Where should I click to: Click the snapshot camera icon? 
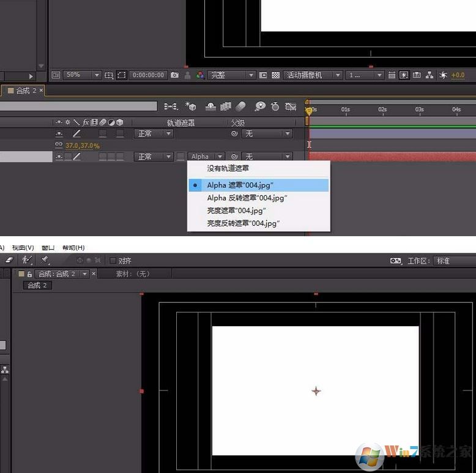[x=175, y=75]
